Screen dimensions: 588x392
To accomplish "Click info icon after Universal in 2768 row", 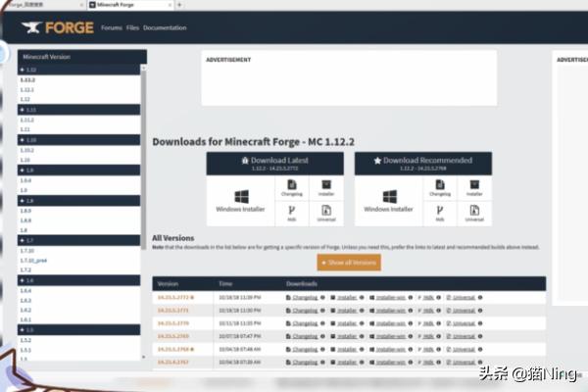I will (x=480, y=349).
